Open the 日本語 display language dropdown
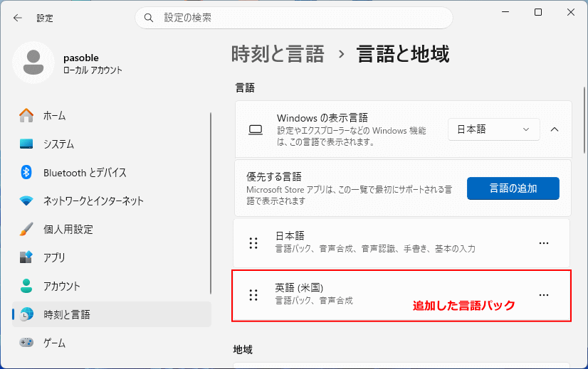Viewport: 588px width, 369px height. 494,129
